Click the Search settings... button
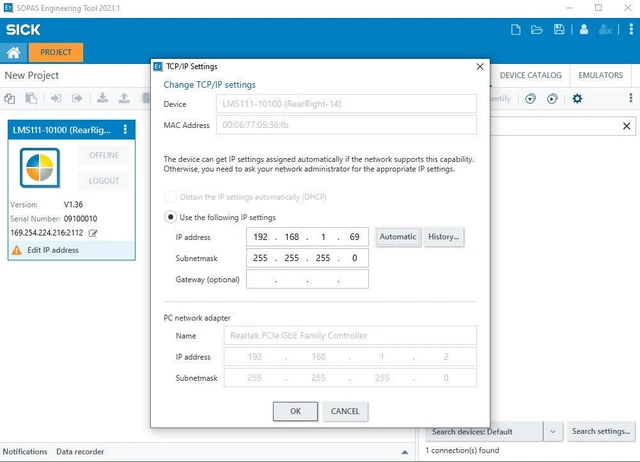Image resolution: width=640 pixels, height=462 pixels. pyautogui.click(x=600, y=431)
